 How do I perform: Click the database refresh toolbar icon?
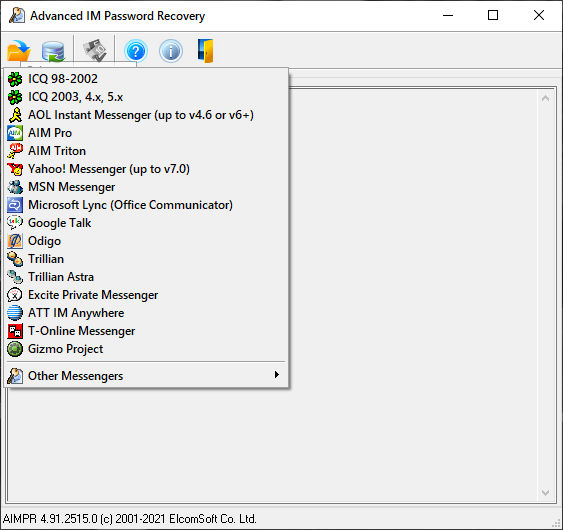tap(53, 51)
